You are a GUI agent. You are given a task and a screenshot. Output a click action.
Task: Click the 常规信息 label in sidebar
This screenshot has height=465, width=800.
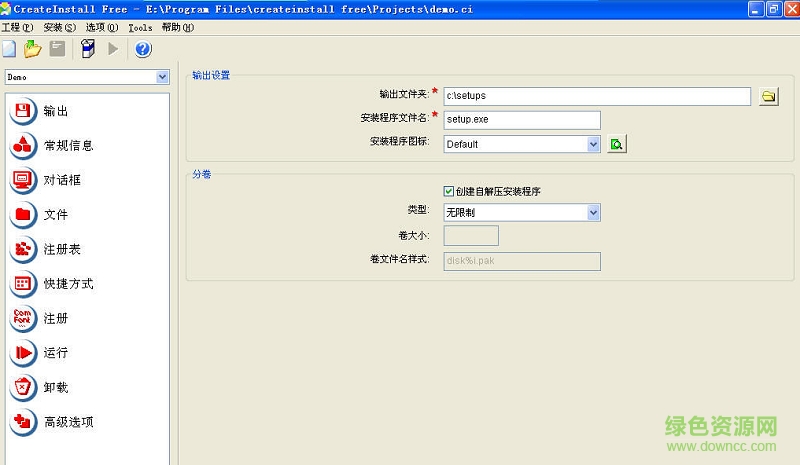click(68, 145)
